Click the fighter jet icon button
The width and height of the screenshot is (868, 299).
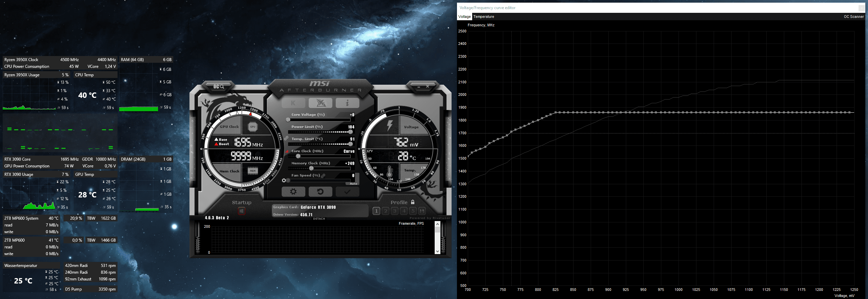click(x=320, y=103)
